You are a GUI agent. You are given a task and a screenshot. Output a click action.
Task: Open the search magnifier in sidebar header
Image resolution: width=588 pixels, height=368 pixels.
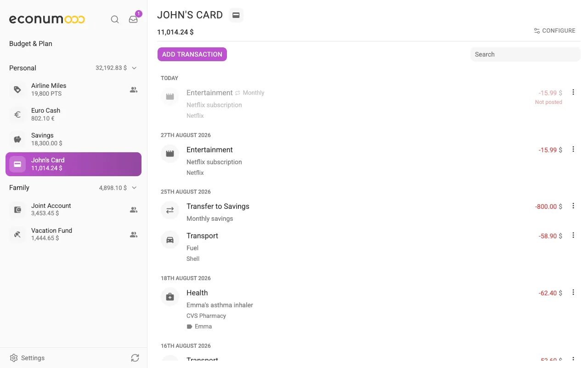[115, 19]
